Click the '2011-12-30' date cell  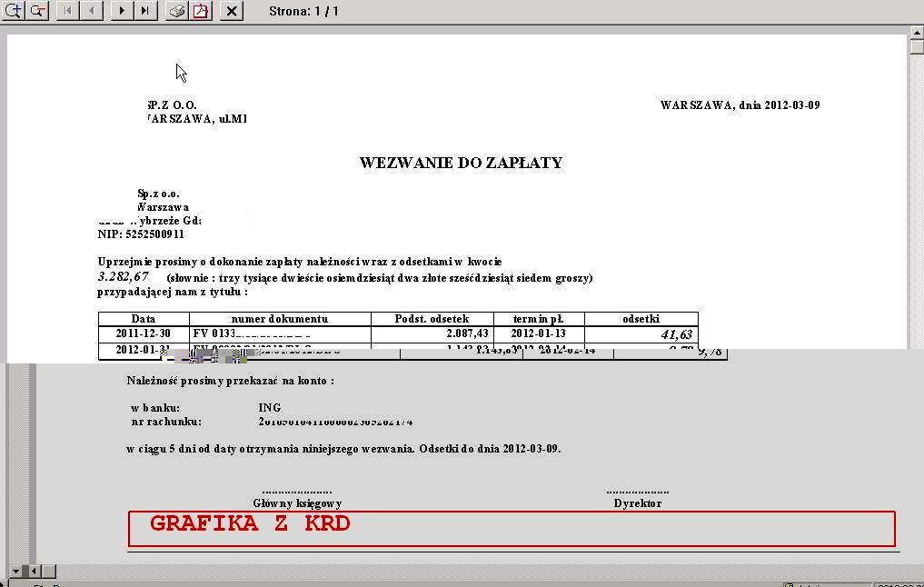pos(144,333)
